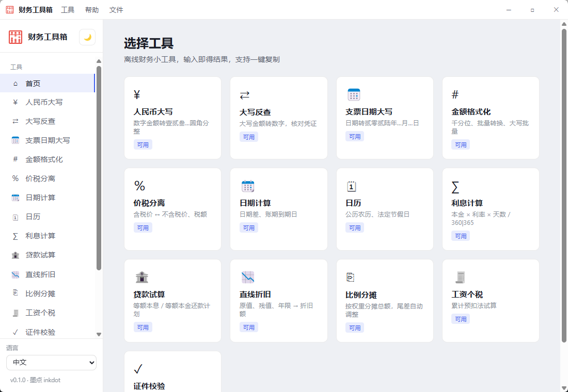
Task: Click the icon beside sidebar 比例分摊
Action: pyautogui.click(x=15, y=293)
